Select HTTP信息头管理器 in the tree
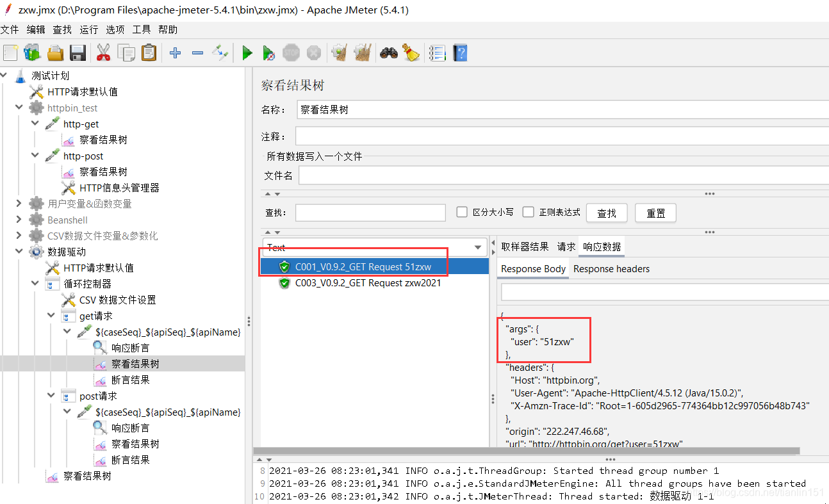 coord(119,188)
